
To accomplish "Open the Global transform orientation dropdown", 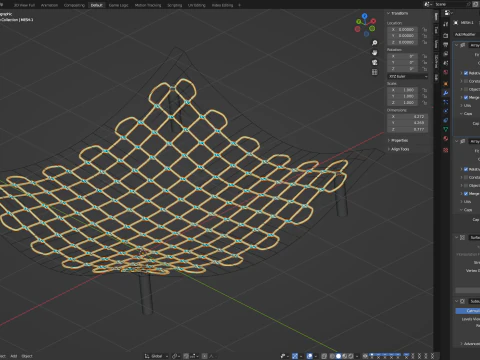I will [156, 356].
